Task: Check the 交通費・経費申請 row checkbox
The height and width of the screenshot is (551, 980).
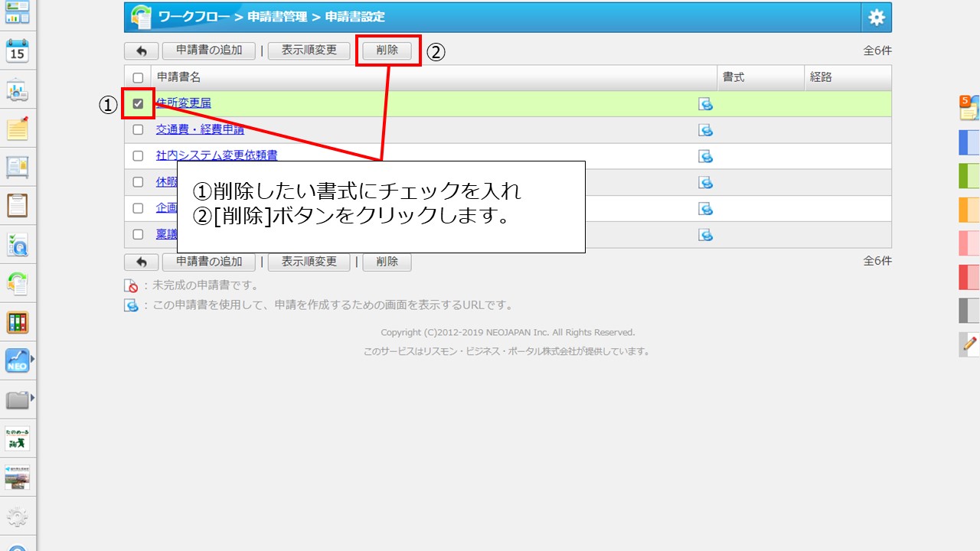Action: 138,130
